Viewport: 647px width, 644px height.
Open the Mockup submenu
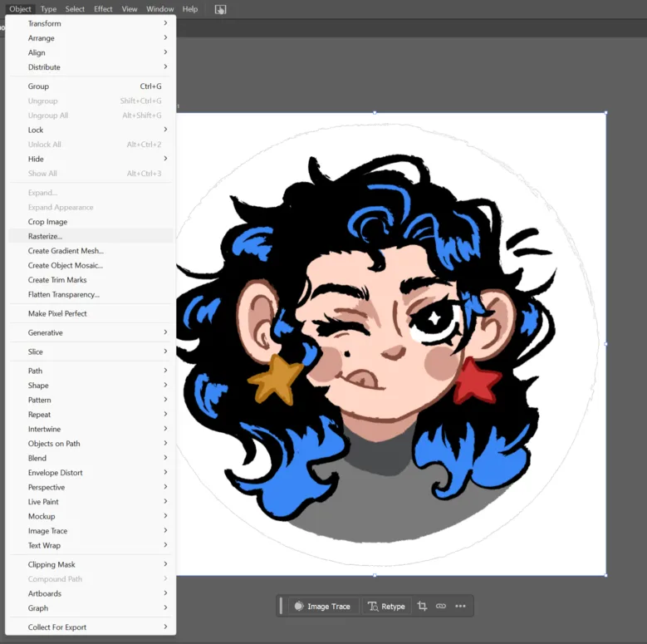(91, 516)
